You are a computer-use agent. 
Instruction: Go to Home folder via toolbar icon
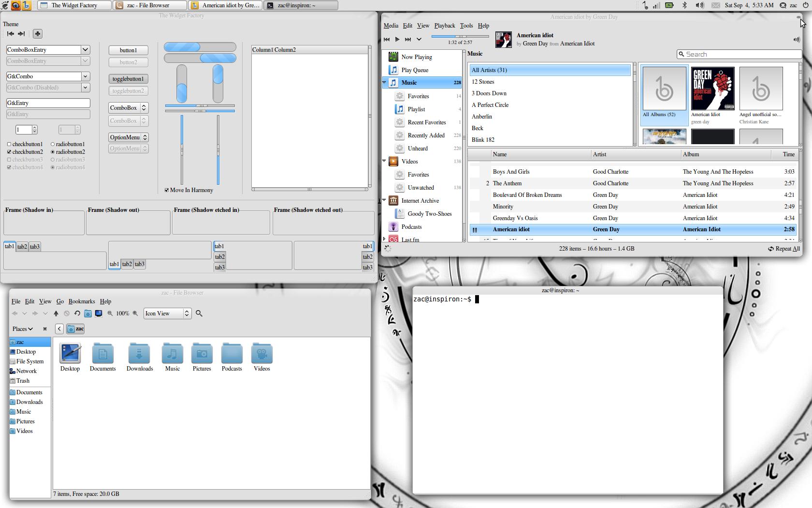[88, 314]
